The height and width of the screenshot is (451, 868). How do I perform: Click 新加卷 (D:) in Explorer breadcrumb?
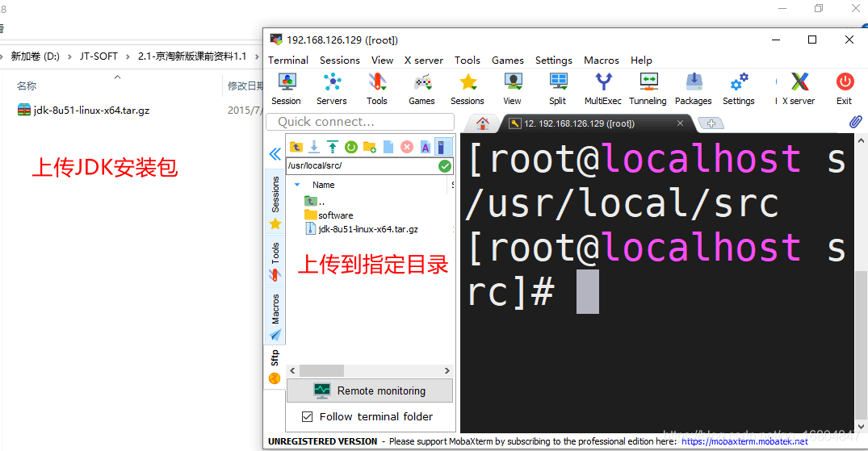[x=36, y=56]
